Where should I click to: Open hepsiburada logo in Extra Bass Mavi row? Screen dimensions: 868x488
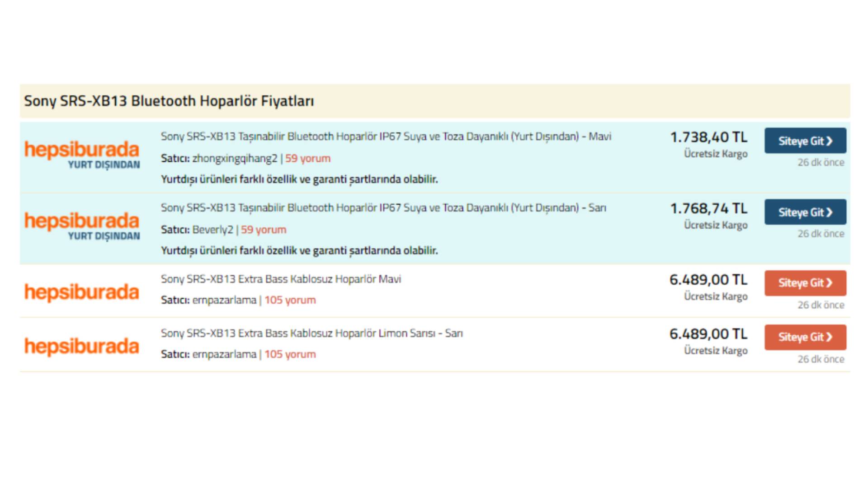pyautogui.click(x=82, y=292)
